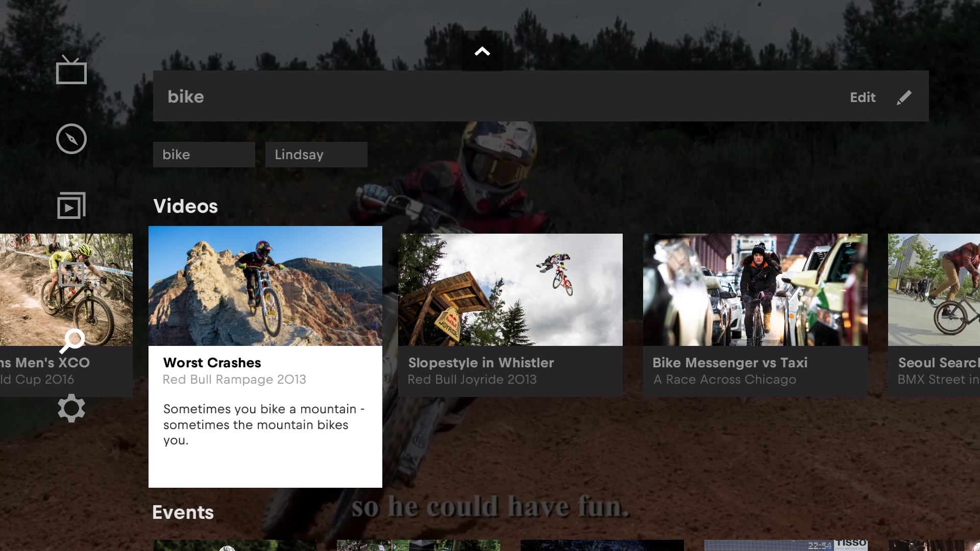Open settings gear icon
The width and height of the screenshot is (980, 551).
[x=71, y=408]
